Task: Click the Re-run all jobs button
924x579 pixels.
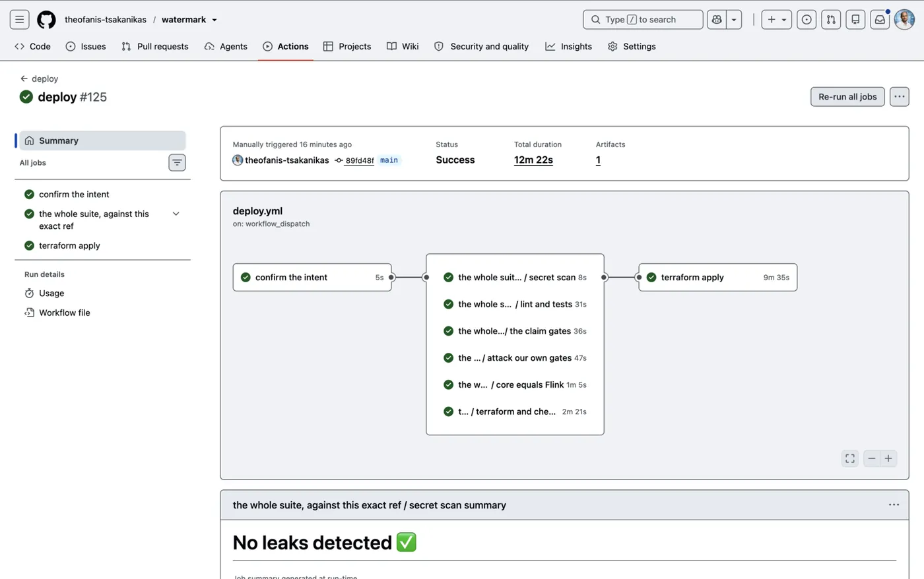Action: point(847,96)
